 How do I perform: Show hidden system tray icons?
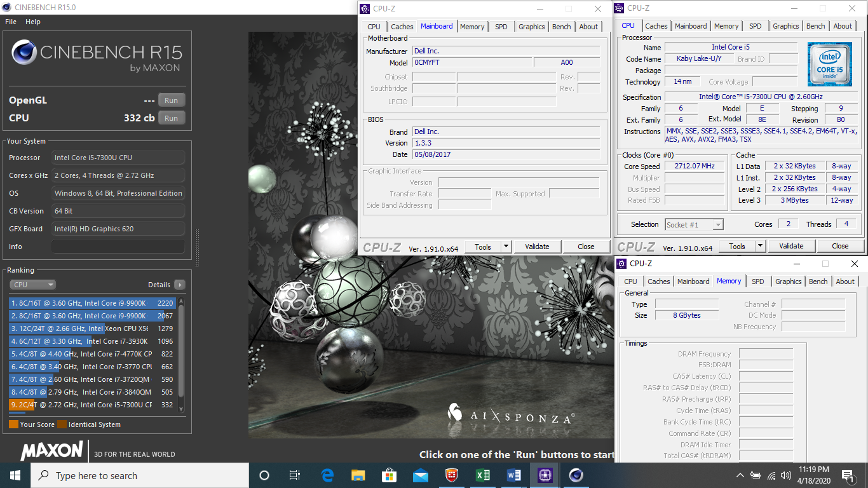pyautogui.click(x=740, y=475)
